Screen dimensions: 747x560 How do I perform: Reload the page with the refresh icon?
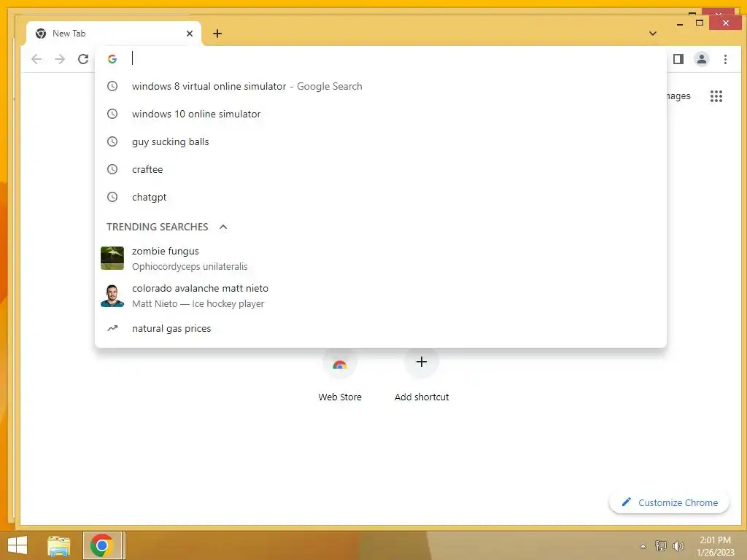pos(83,59)
